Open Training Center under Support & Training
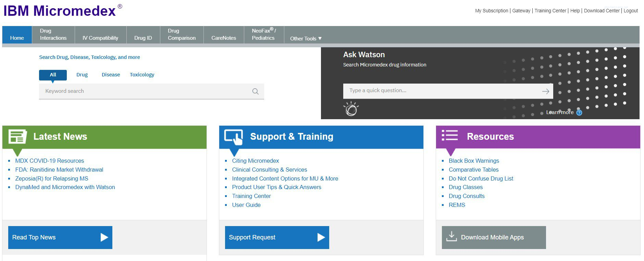 pyautogui.click(x=251, y=196)
